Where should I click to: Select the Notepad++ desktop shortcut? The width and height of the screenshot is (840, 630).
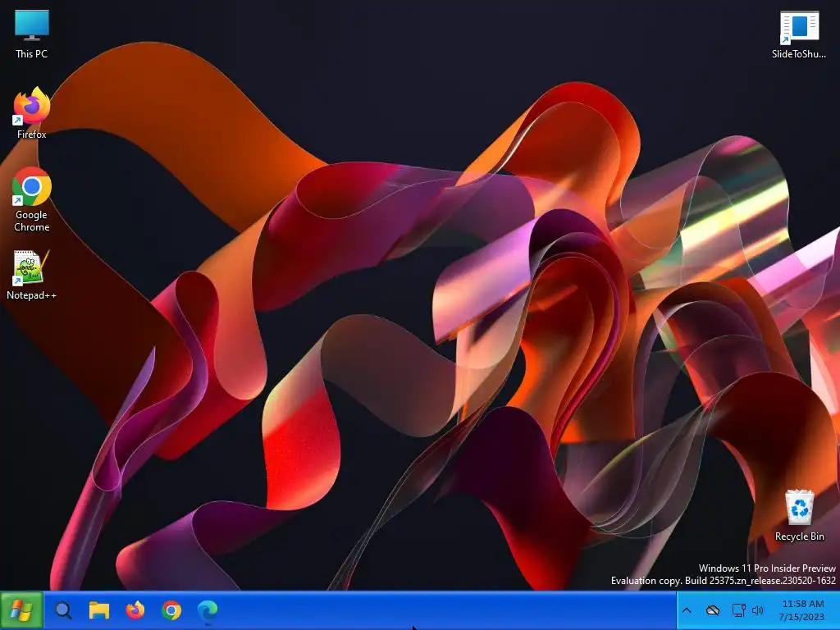point(32,275)
